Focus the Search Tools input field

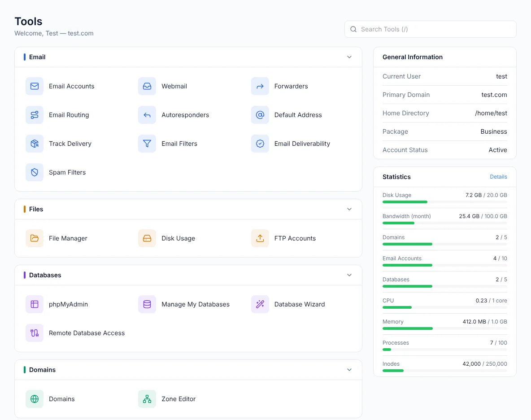(x=431, y=29)
